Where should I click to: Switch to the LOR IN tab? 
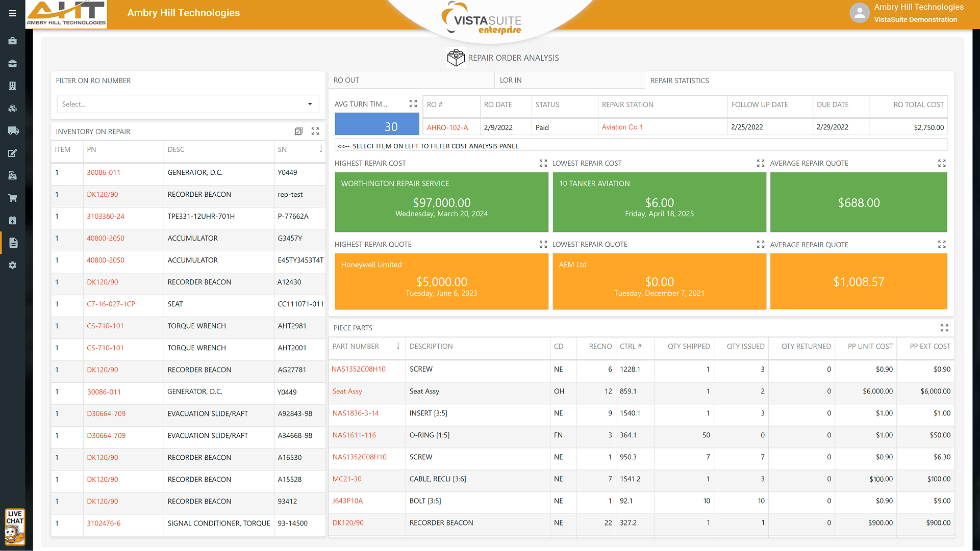click(511, 80)
